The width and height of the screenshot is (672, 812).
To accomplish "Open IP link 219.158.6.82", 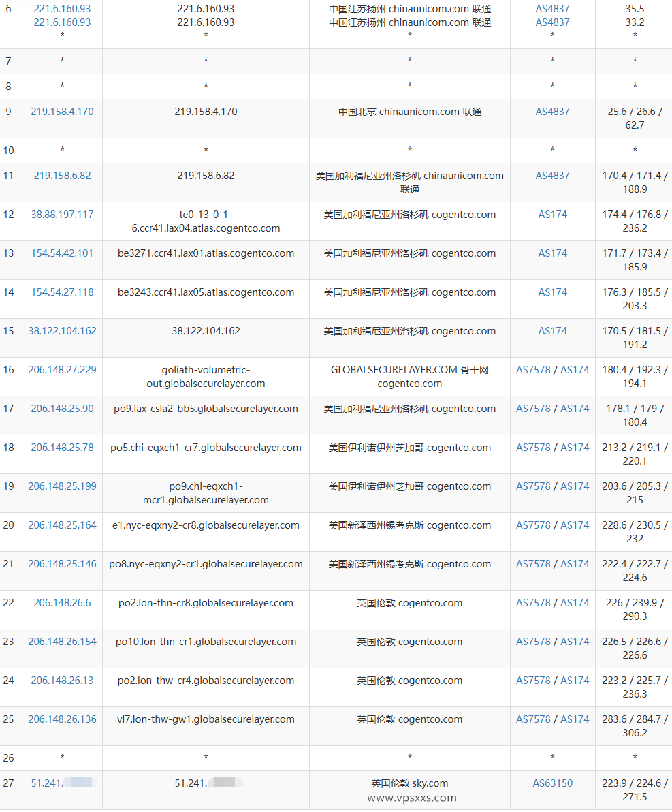I will pos(62,176).
